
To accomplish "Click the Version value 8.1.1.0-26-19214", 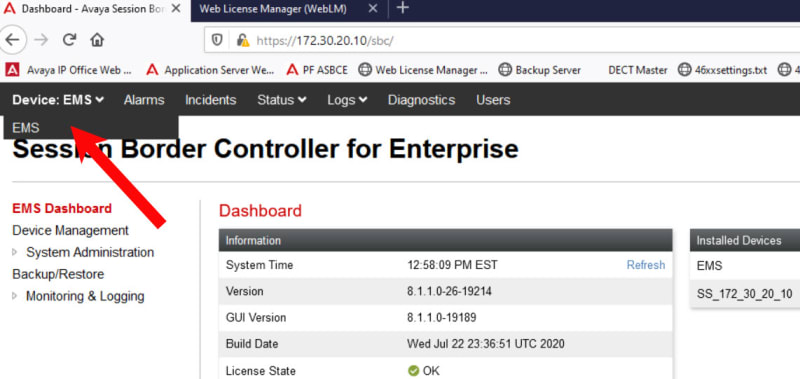I will point(449,291).
